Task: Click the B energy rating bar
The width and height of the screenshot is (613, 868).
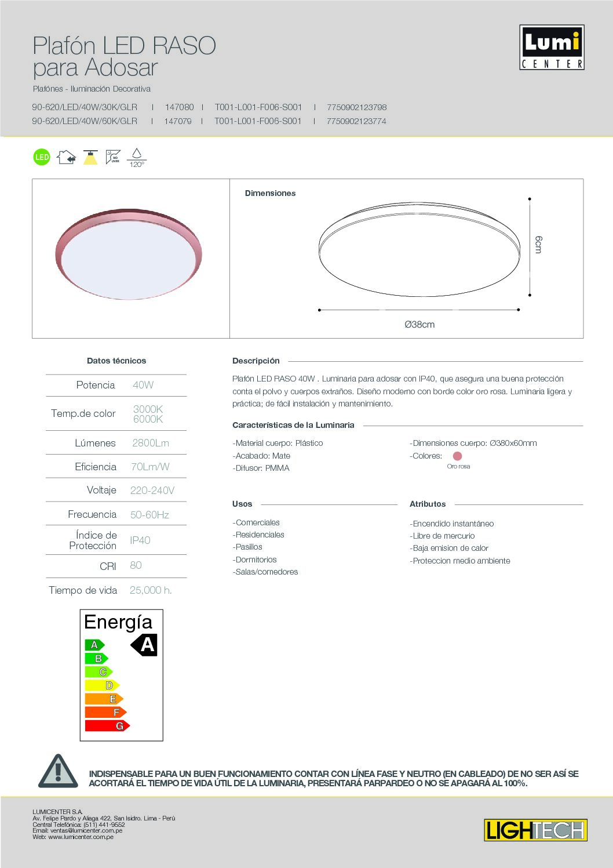Action: [96, 658]
